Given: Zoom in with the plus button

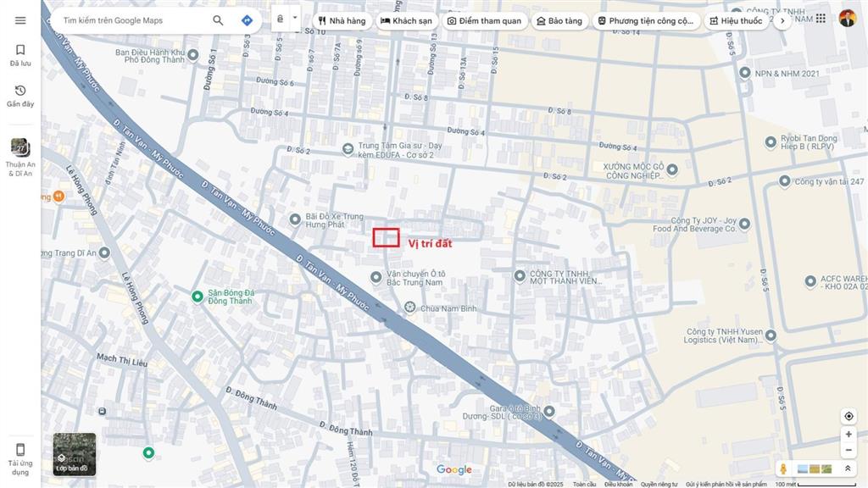Looking at the screenshot, I should click(x=848, y=435).
